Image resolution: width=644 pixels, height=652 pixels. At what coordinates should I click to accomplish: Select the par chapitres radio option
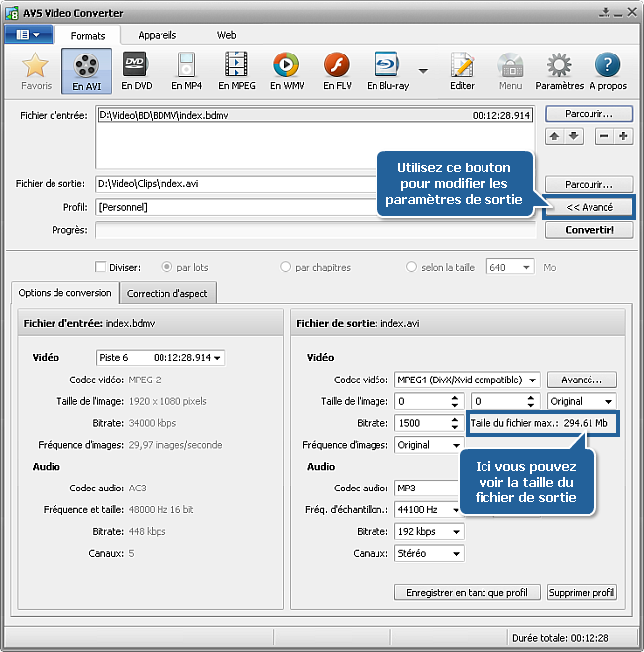tap(286, 267)
